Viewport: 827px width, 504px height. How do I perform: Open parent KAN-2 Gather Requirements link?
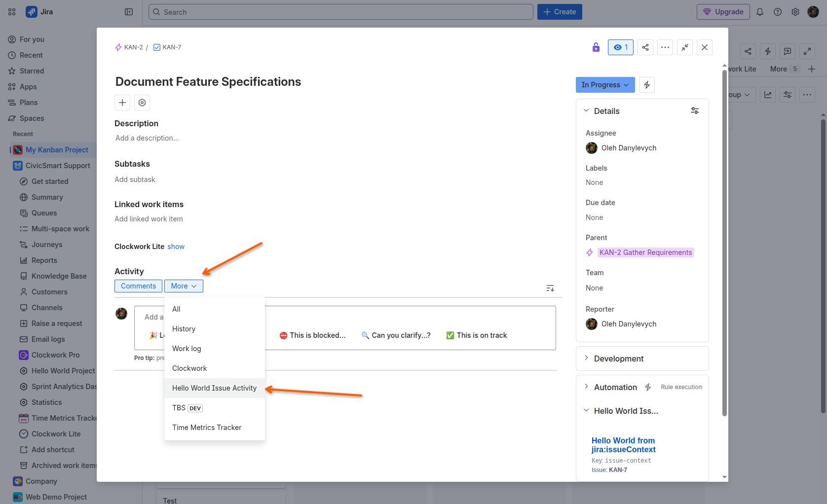click(645, 252)
